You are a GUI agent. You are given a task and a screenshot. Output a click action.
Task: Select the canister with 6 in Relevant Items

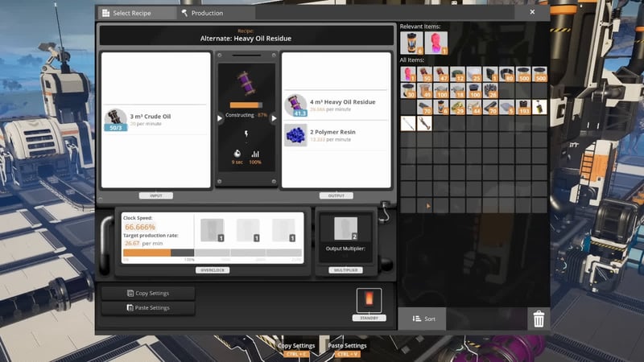click(x=411, y=43)
